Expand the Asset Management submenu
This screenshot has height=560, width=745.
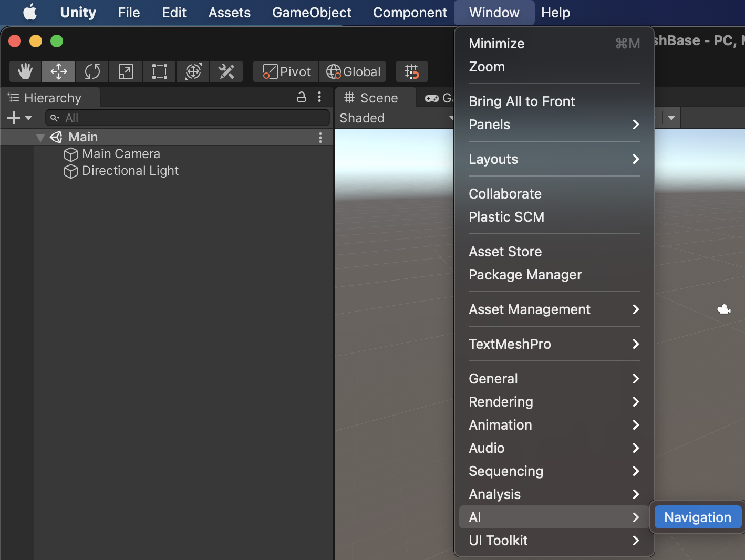coord(554,309)
